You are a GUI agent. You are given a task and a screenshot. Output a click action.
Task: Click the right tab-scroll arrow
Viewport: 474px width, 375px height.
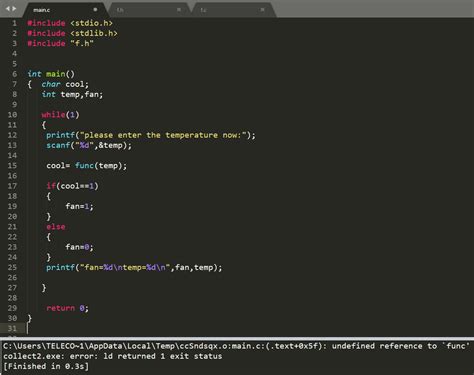(x=14, y=9)
